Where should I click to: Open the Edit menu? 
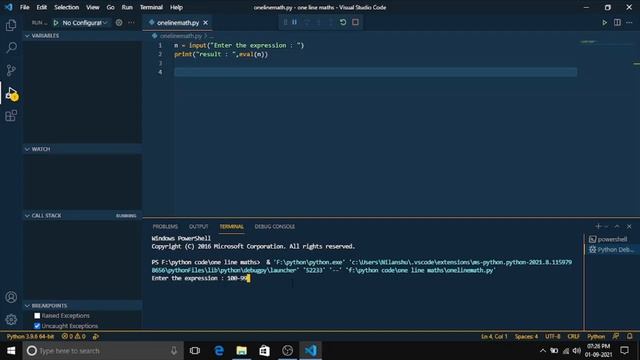tap(42, 7)
